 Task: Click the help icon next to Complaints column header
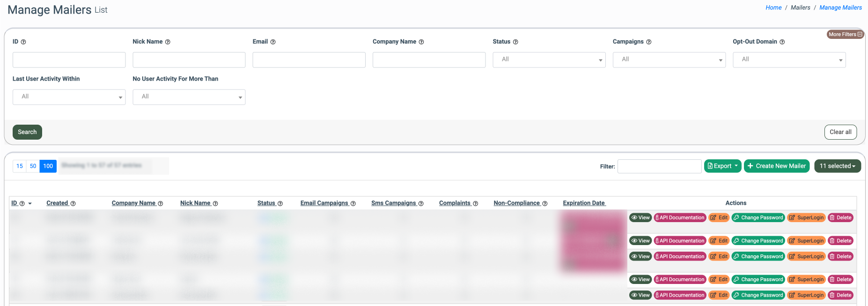[x=476, y=204]
